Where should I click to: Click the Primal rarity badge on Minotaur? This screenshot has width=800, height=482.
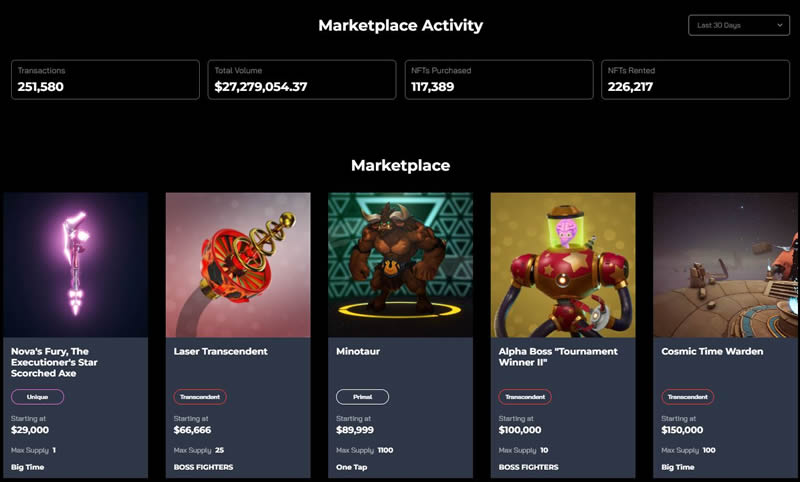(362, 397)
